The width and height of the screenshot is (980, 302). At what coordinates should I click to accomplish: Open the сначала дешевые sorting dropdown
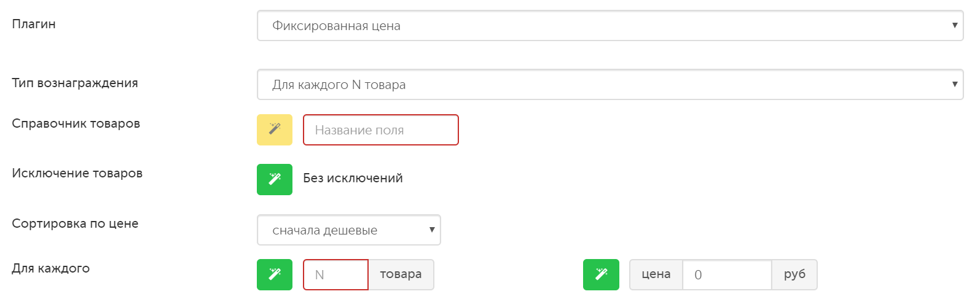tap(348, 230)
